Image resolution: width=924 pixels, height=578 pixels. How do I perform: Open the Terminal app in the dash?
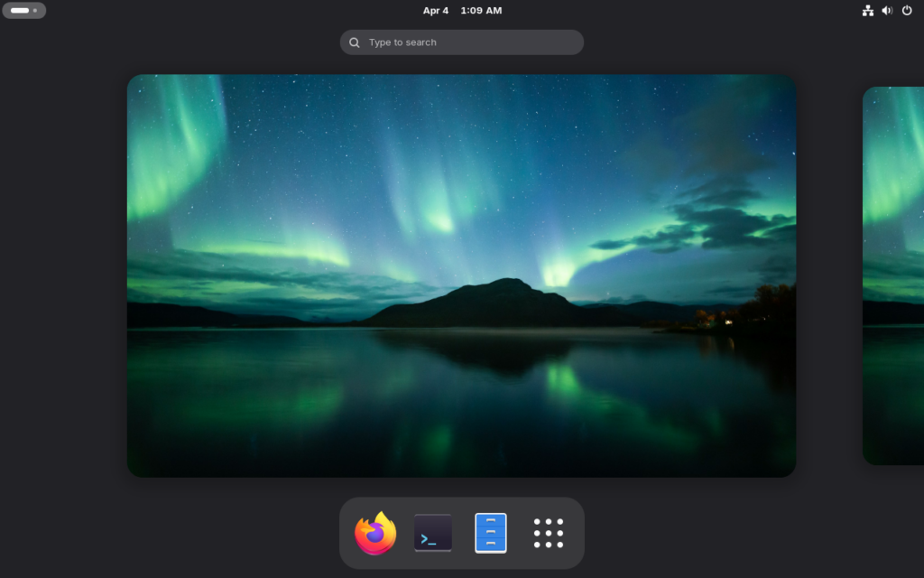tap(433, 533)
